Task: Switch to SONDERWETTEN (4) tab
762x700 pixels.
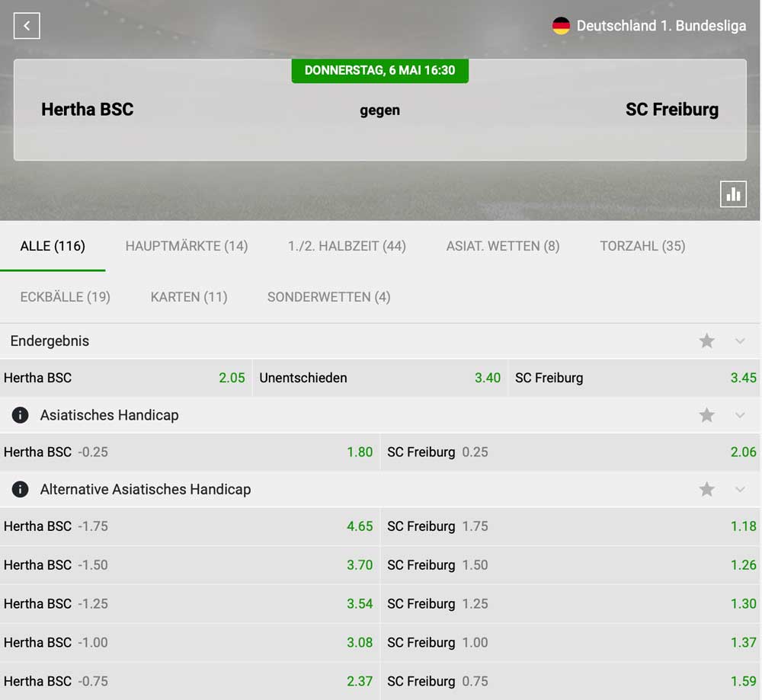Action: coord(329,297)
